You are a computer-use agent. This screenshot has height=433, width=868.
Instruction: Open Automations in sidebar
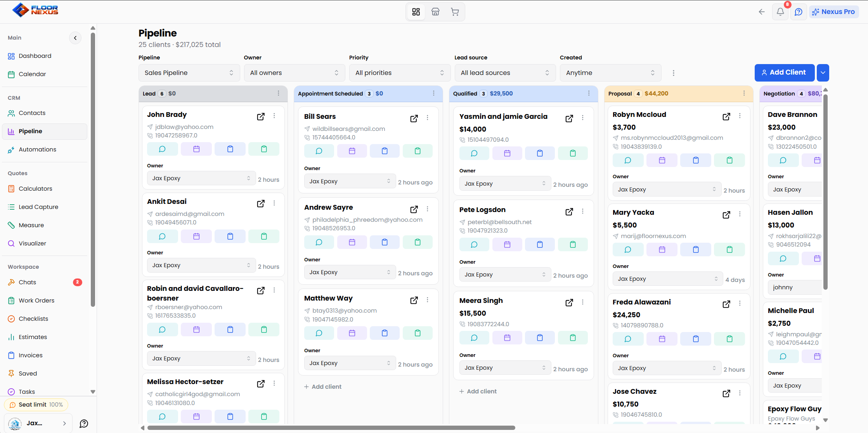click(x=45, y=150)
